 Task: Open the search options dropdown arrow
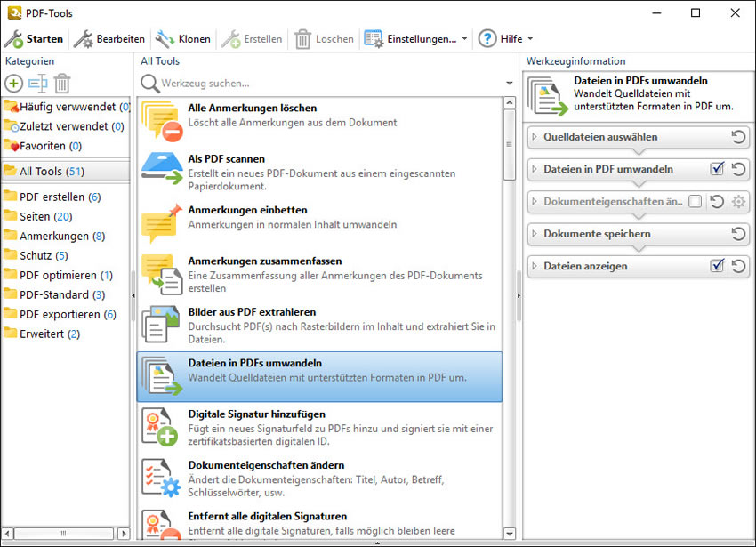point(509,84)
